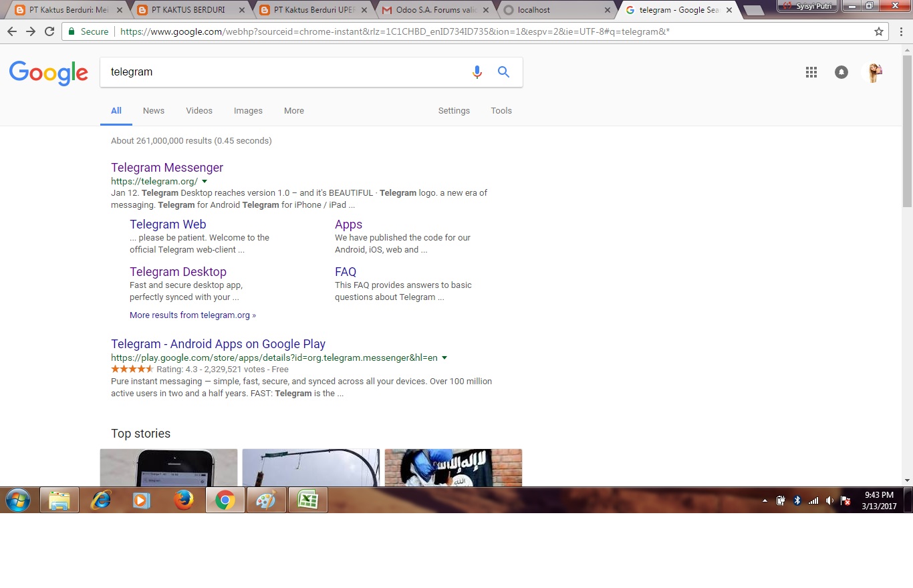Click the About 261,000,000 results text
This screenshot has width=913, height=588.
[x=191, y=141]
